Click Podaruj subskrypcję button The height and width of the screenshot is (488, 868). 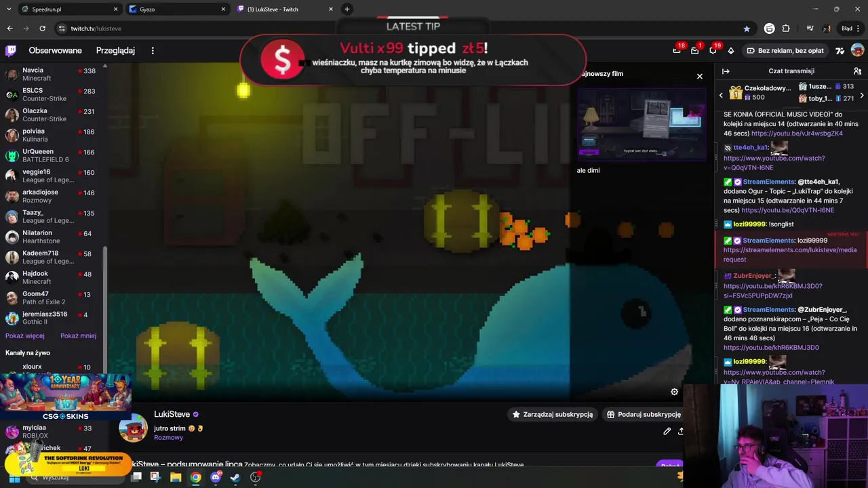(x=643, y=414)
